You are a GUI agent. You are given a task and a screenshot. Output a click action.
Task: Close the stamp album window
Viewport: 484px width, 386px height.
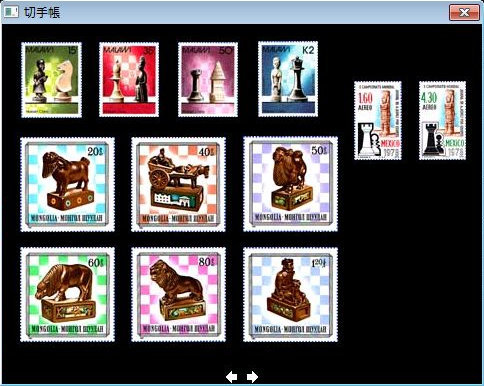tap(464, 13)
